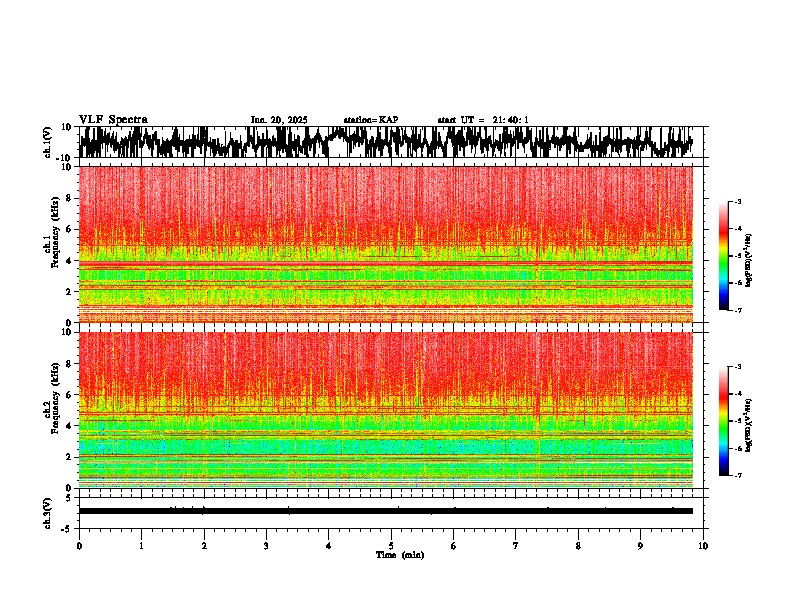The image size is (792, 612).
Task: Click time axis tick label '0'
Action: (79, 546)
